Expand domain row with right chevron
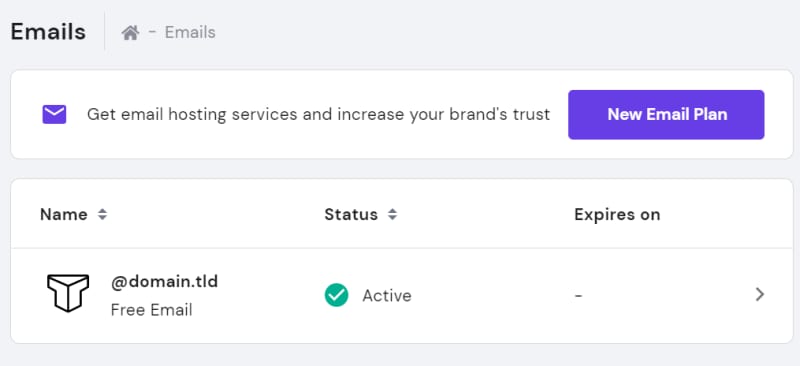Viewport: 800px width, 366px height. [x=760, y=295]
